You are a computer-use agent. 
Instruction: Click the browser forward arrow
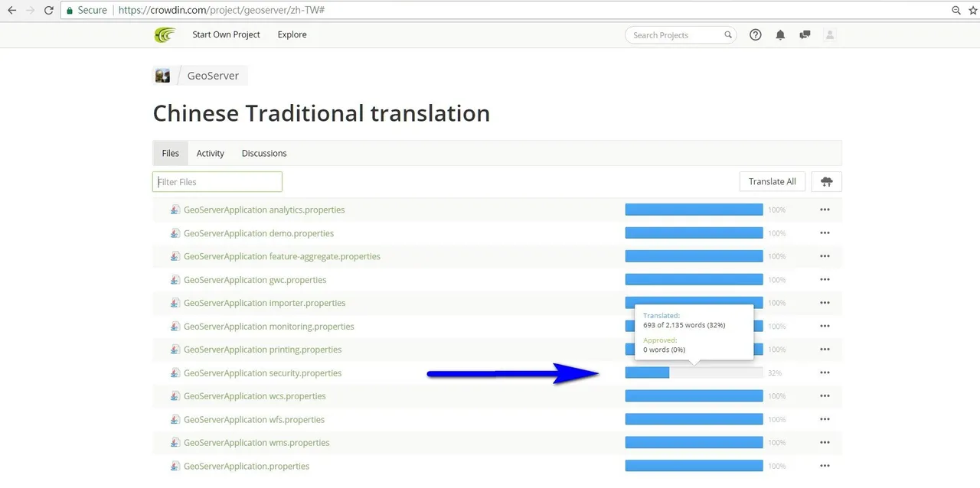[30, 11]
